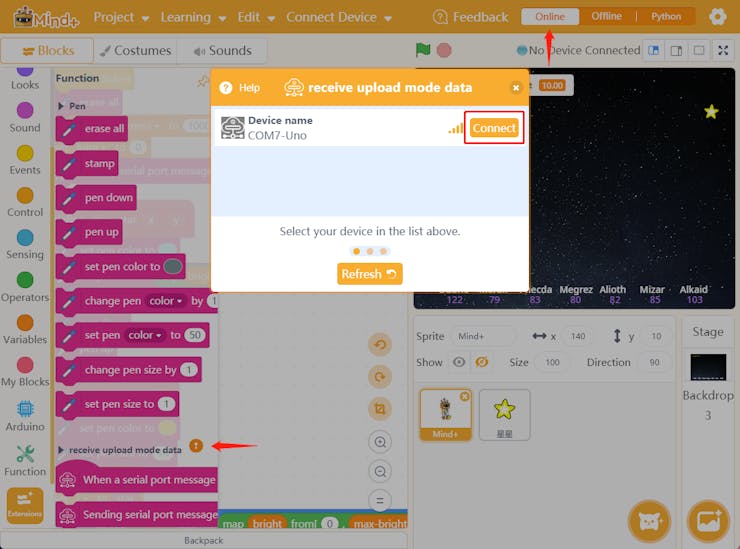740x549 pixels.
Task: Open the Extensions button
Action: [x=25, y=506]
